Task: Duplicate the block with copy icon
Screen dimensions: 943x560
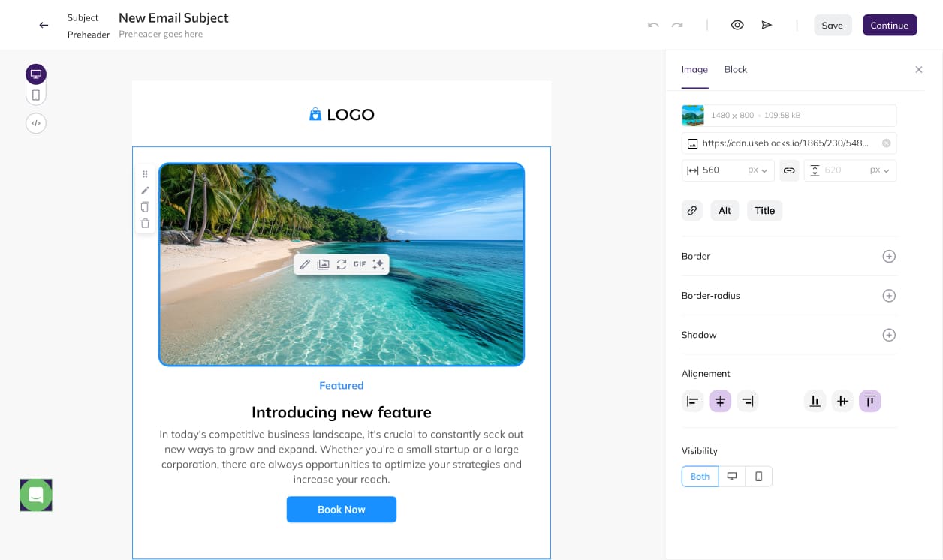Action: click(x=145, y=207)
